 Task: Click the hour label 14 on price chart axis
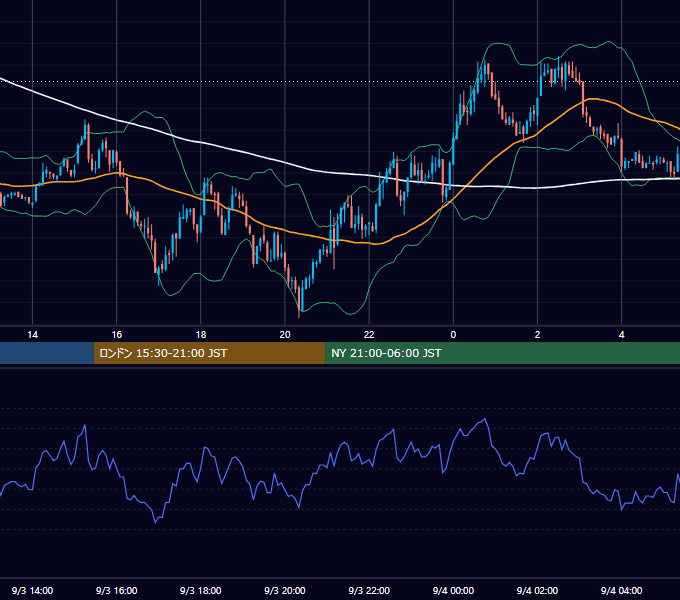33,335
